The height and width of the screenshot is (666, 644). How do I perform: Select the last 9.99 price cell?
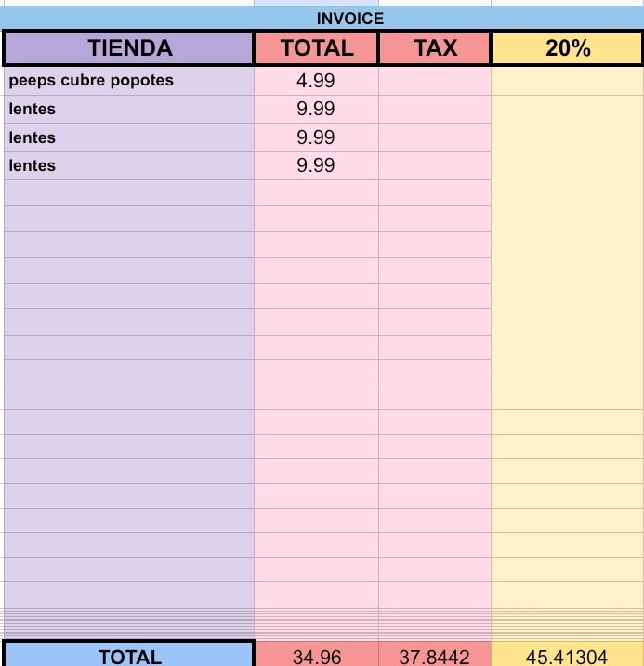pyautogui.click(x=316, y=165)
